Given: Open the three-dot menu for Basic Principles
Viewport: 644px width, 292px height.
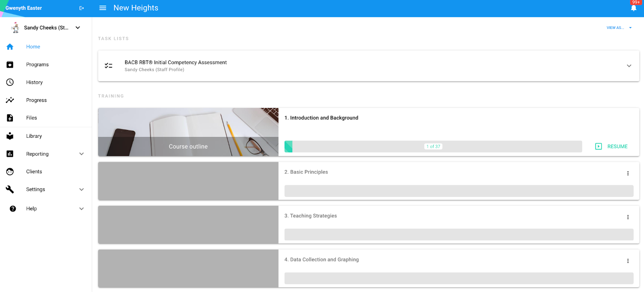Looking at the screenshot, I should 627,173.
